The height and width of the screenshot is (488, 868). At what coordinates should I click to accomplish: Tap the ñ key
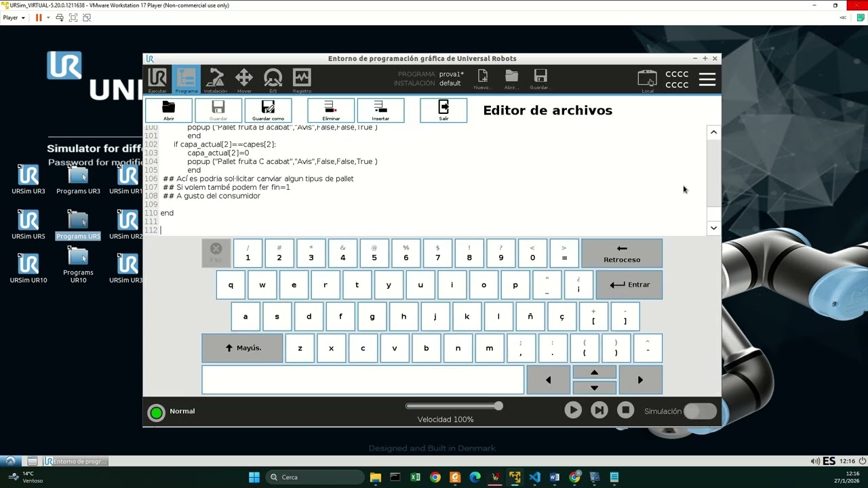point(530,317)
